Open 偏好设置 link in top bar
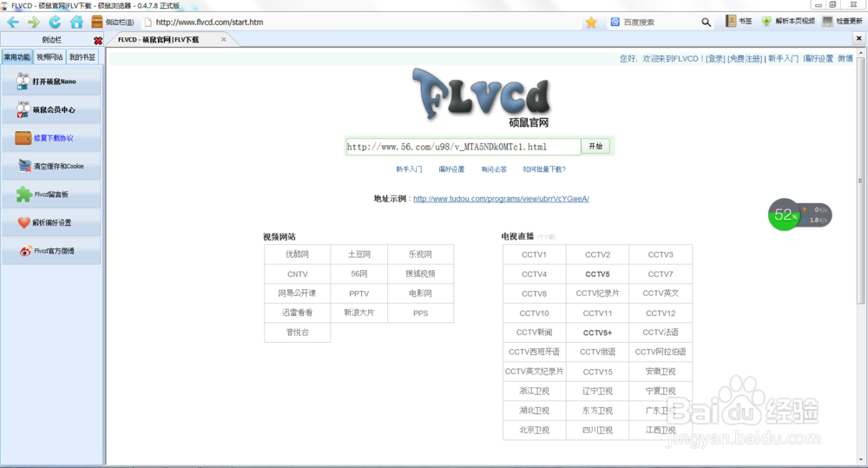 (819, 59)
